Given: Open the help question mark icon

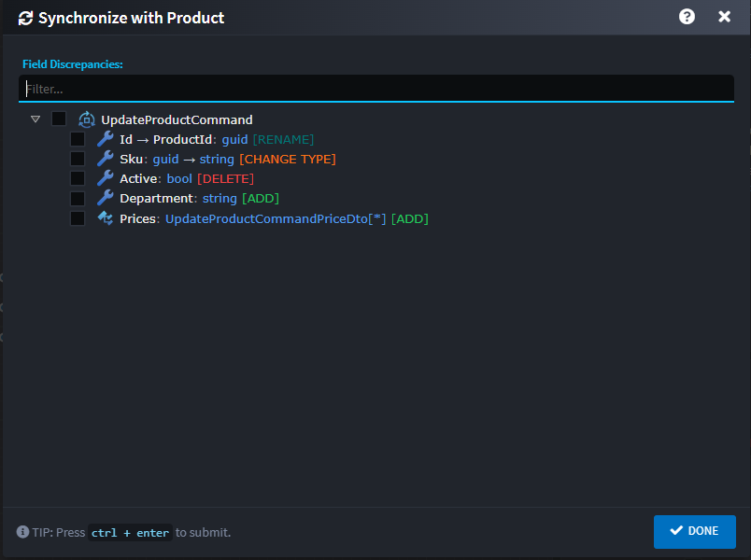Looking at the screenshot, I should point(687,17).
